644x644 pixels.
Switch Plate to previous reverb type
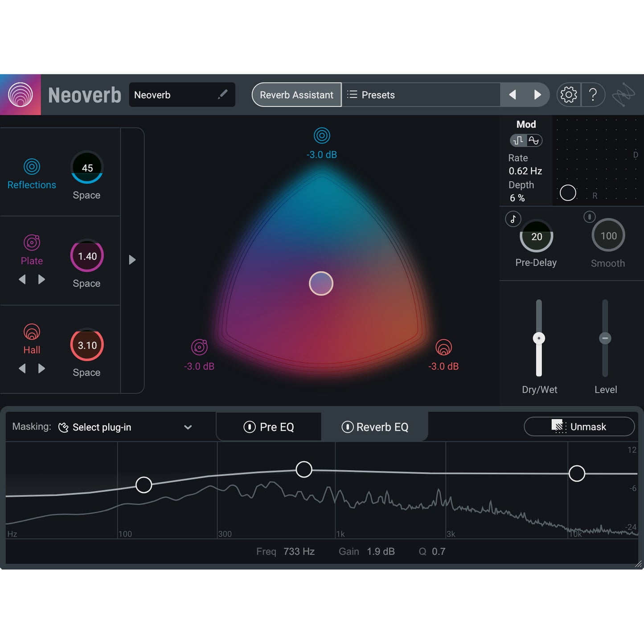click(22, 279)
